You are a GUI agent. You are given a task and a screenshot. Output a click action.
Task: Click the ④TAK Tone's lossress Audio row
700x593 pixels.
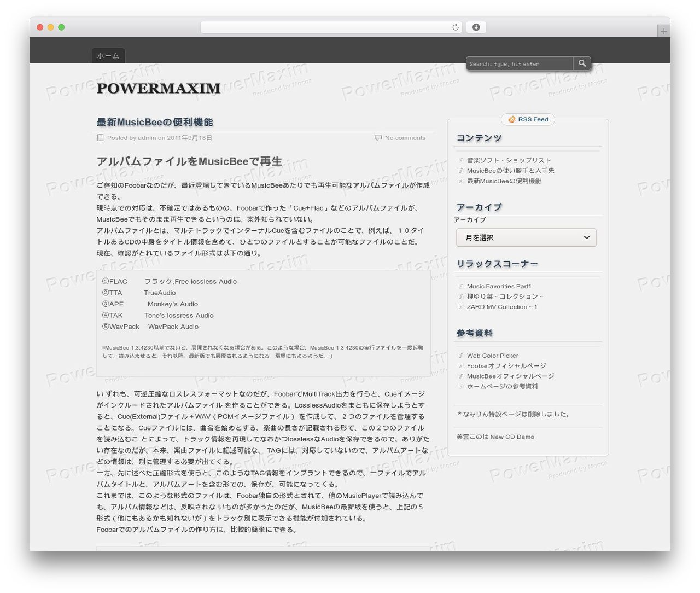158,316
